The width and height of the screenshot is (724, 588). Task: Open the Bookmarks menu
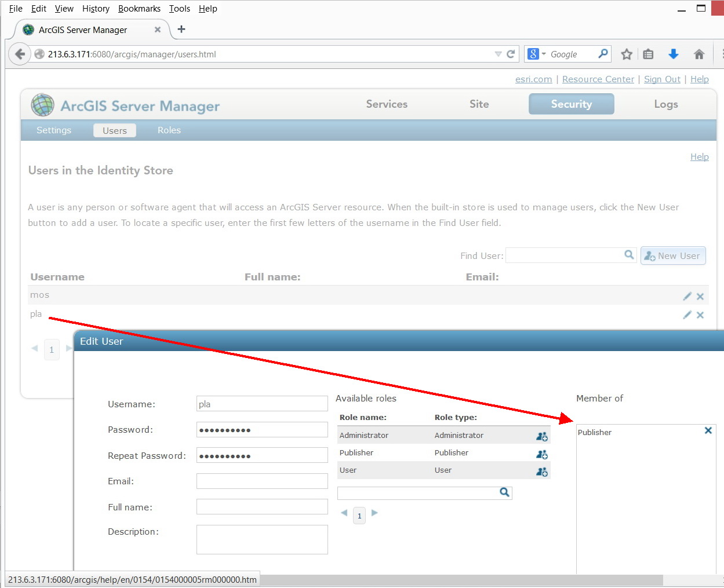click(x=139, y=9)
